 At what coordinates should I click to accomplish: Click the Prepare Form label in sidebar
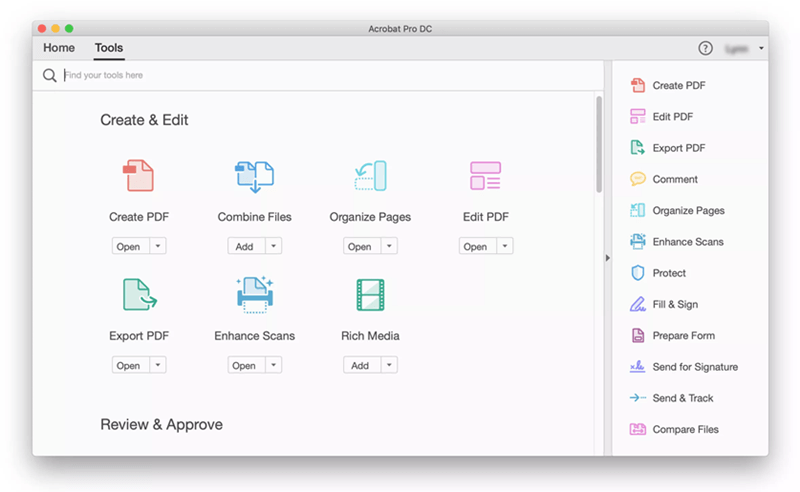tap(684, 336)
